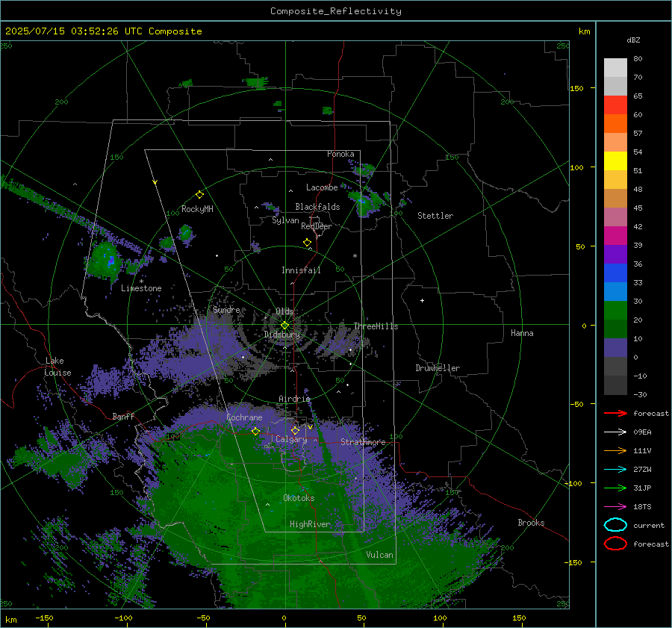Click the Banff label on the map
The width and height of the screenshot is (672, 628).
point(123,416)
